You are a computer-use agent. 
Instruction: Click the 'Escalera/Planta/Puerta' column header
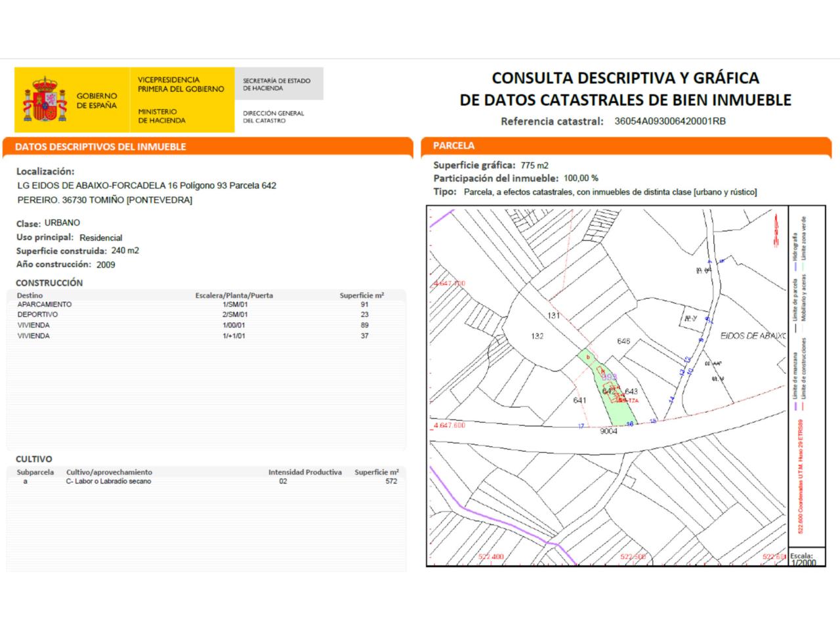coord(234,295)
